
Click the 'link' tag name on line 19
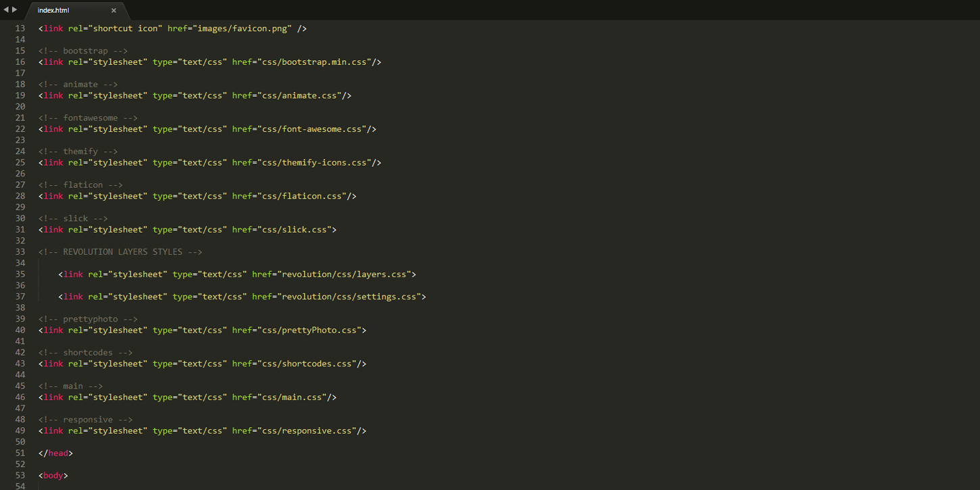coord(53,95)
